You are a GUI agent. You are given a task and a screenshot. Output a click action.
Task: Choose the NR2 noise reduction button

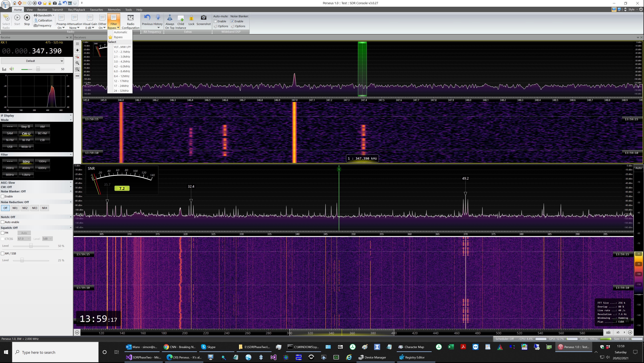[x=25, y=208]
